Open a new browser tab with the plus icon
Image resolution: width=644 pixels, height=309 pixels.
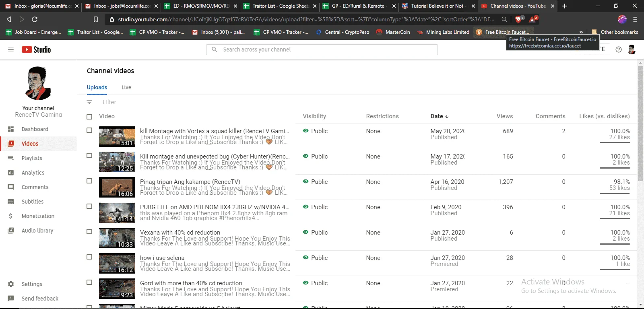(565, 6)
